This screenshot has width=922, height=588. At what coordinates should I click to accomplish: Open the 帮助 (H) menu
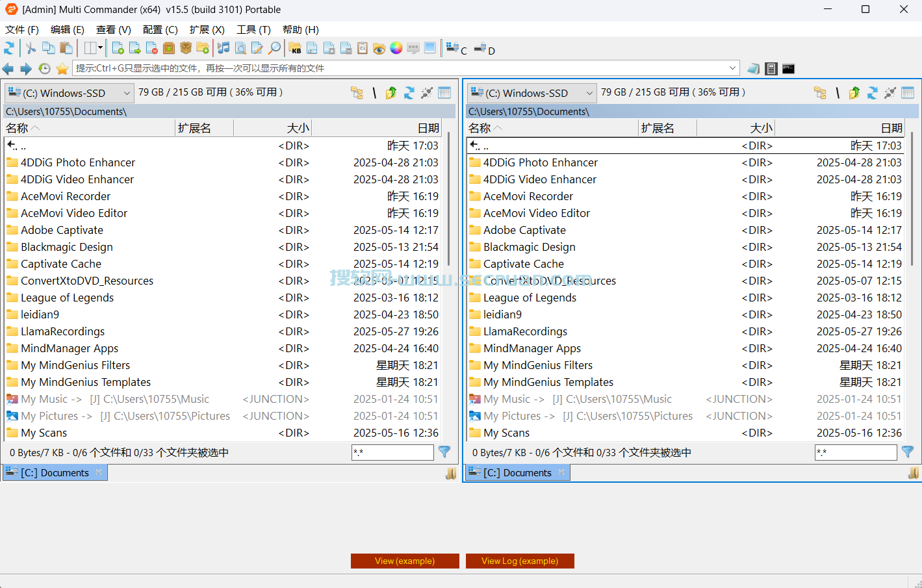(x=301, y=30)
